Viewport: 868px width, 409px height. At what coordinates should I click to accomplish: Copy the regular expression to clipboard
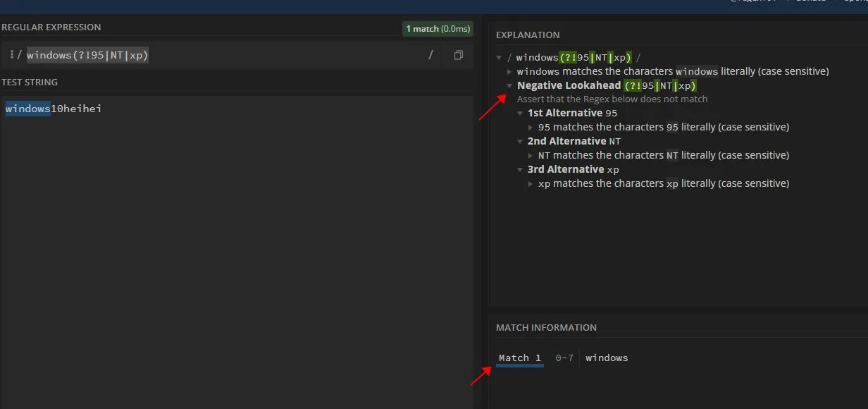click(x=459, y=55)
